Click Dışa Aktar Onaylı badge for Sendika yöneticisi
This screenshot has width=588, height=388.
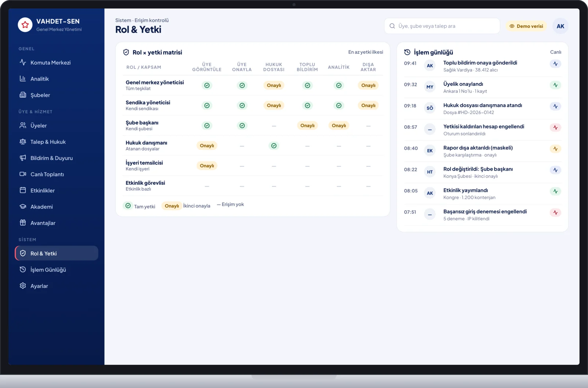[368, 106]
